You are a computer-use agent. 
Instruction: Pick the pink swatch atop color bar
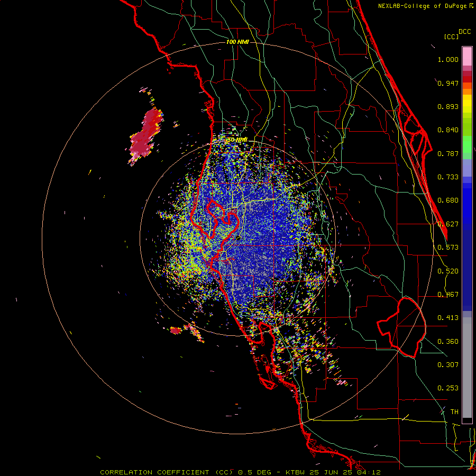coord(467,56)
